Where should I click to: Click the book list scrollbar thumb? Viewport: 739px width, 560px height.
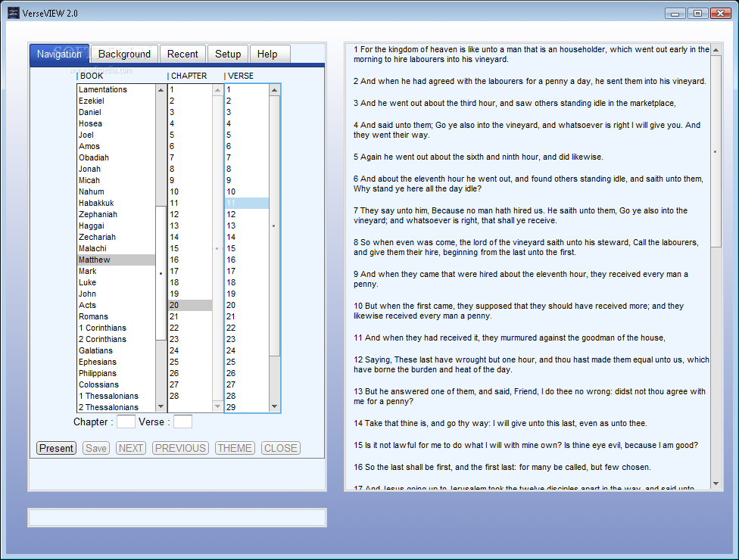pos(161,273)
